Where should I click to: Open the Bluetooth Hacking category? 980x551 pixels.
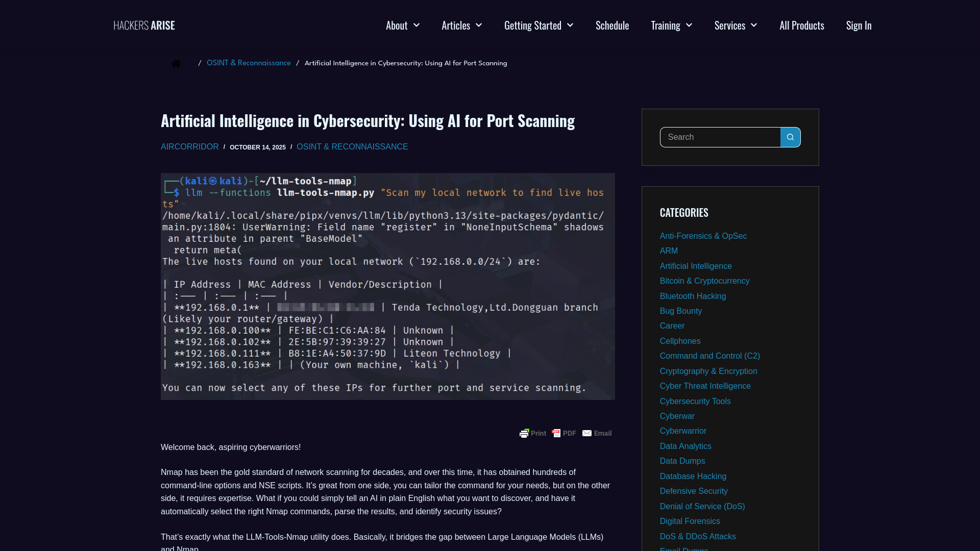pyautogui.click(x=693, y=296)
